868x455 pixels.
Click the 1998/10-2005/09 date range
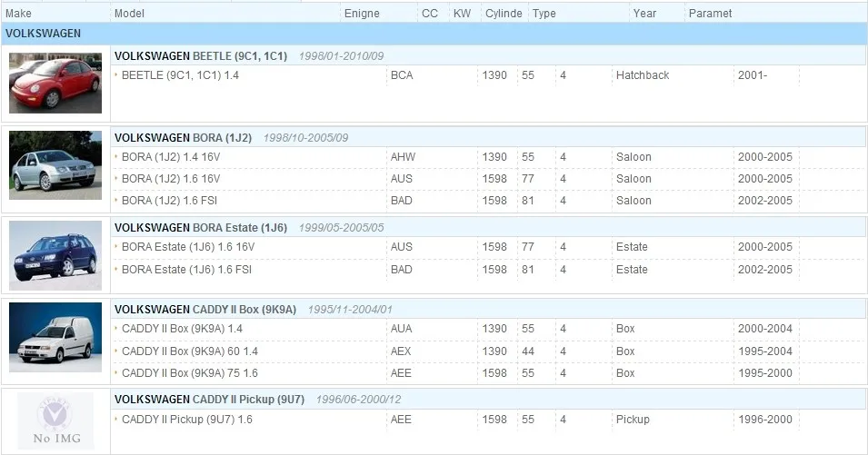pos(305,138)
